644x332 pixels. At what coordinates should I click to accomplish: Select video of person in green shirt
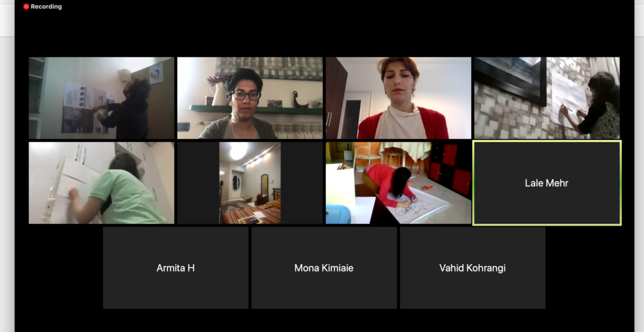click(x=101, y=183)
